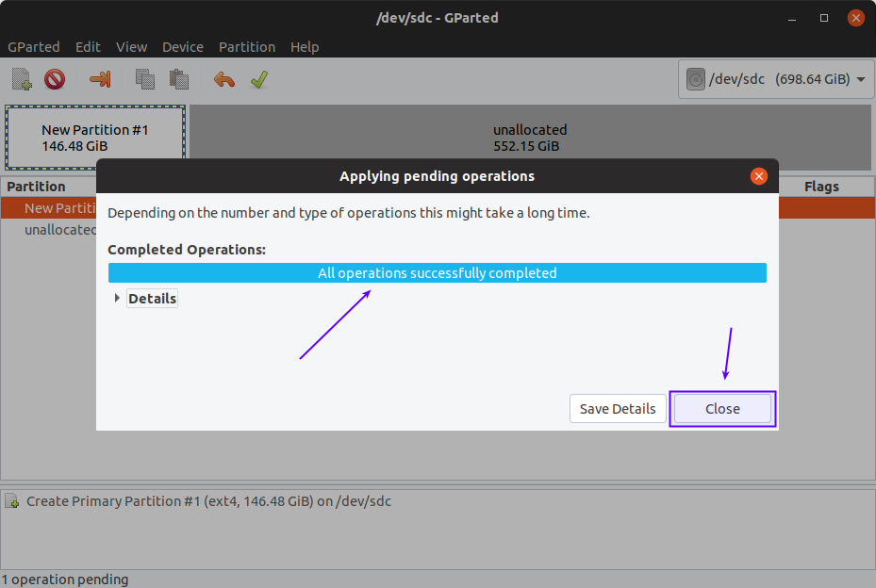Select the New Partition #1 graphical block
This screenshot has width=876, height=588.
click(x=95, y=138)
